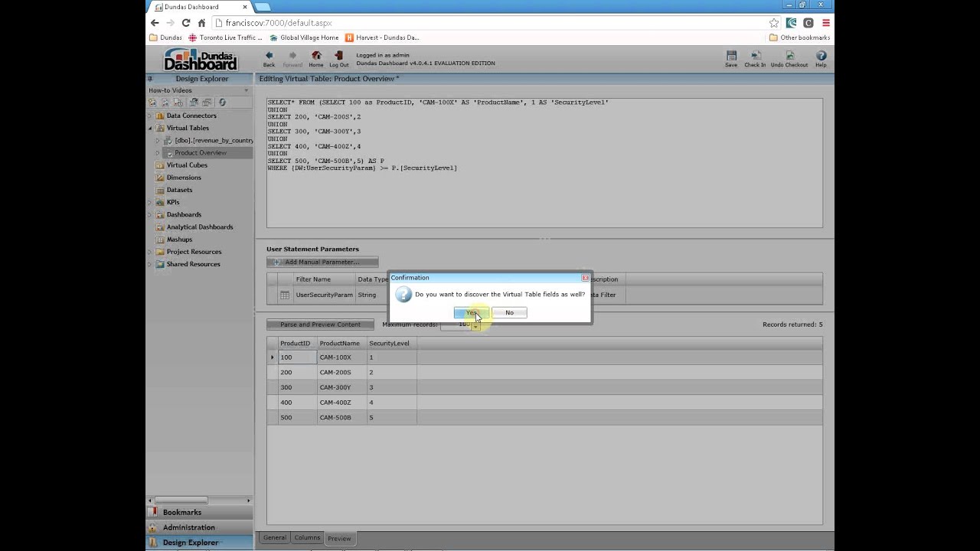
Task: Click the Back icon in Dundas toolbar
Action: click(x=269, y=56)
